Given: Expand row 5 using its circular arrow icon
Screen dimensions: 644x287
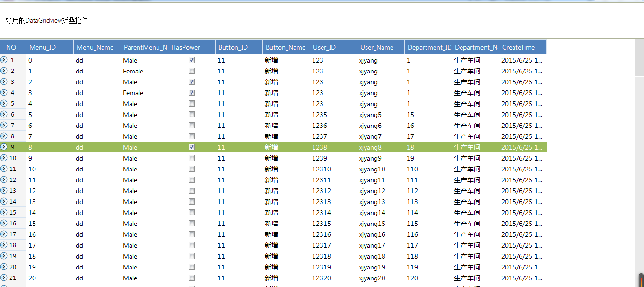Looking at the screenshot, I should point(4,103).
